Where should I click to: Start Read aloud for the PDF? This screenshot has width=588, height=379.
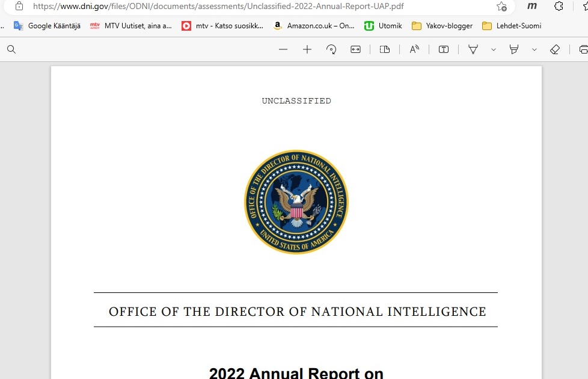point(414,49)
